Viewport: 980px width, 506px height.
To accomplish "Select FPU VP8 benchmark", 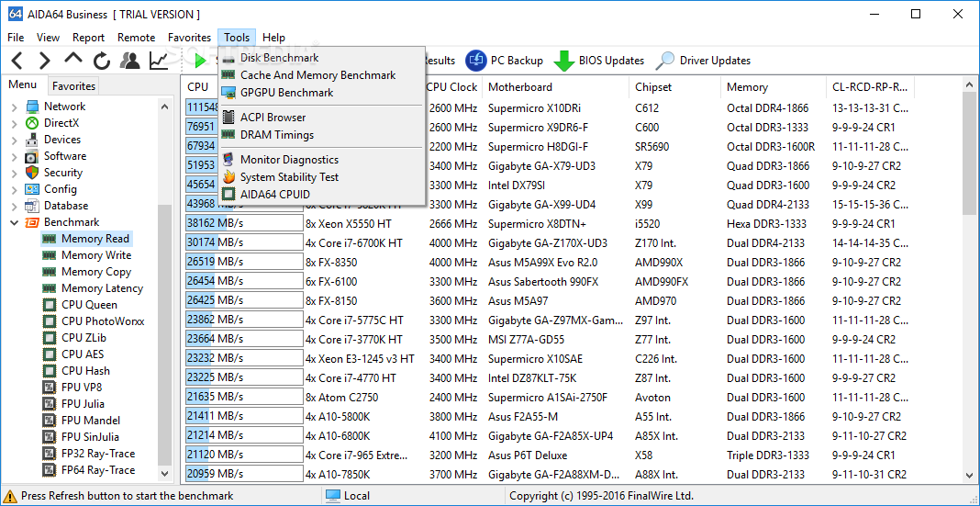I will [x=82, y=388].
